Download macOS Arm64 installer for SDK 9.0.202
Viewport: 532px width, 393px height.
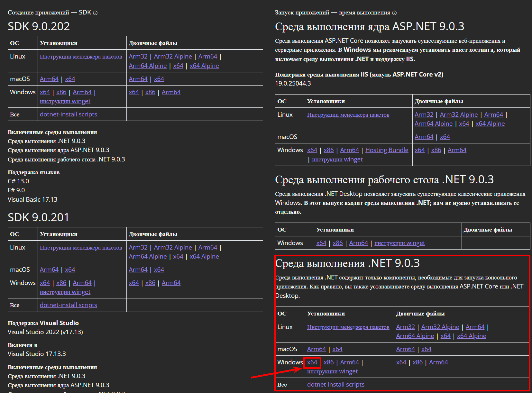(x=49, y=79)
